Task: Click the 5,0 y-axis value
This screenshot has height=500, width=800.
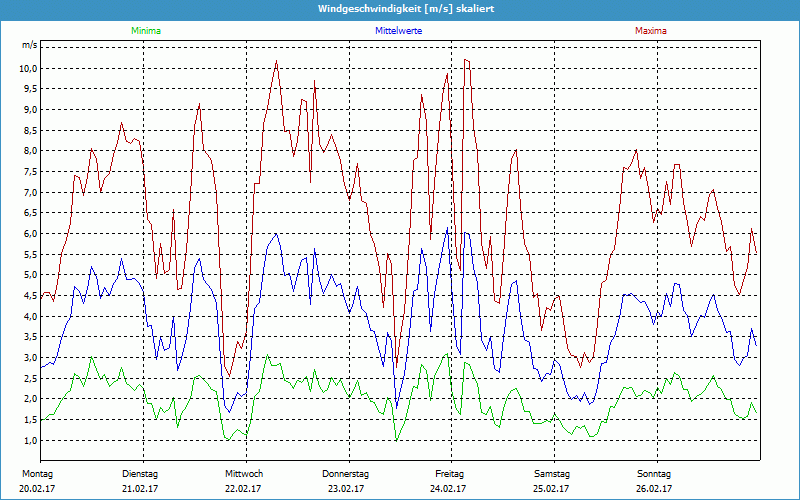Action: 30,275
